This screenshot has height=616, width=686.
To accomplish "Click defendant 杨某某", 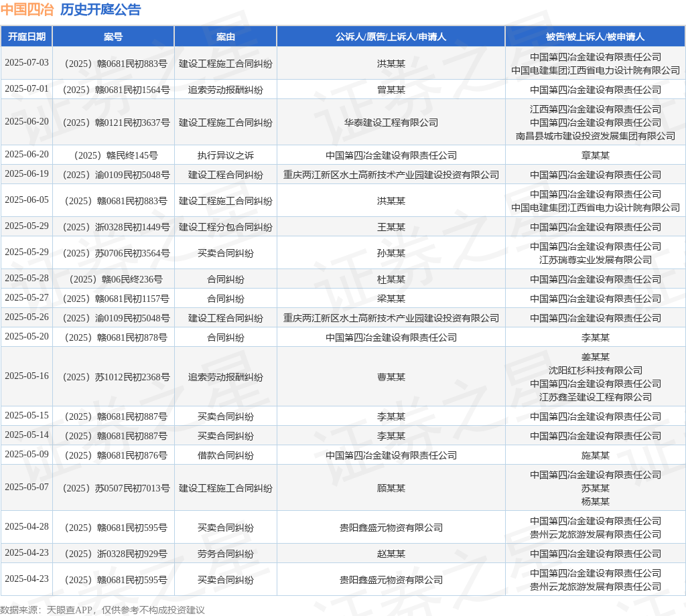I will click(x=596, y=502).
